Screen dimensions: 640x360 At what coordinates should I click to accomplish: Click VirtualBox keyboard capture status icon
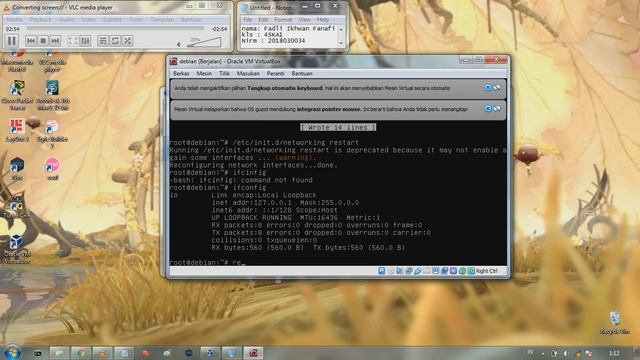point(471,271)
